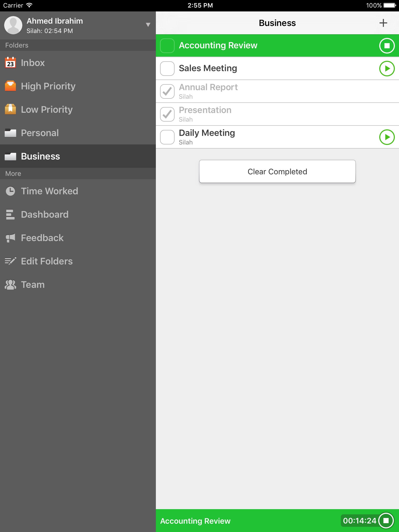Image resolution: width=399 pixels, height=532 pixels.
Task: Expand the Ahmed Ibrahim account dropdown
Action: coord(148,25)
